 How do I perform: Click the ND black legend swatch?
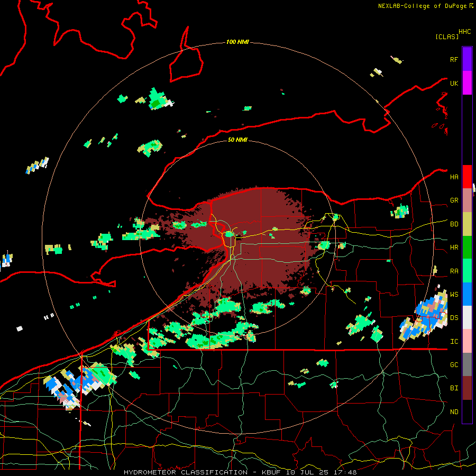pyautogui.click(x=467, y=411)
